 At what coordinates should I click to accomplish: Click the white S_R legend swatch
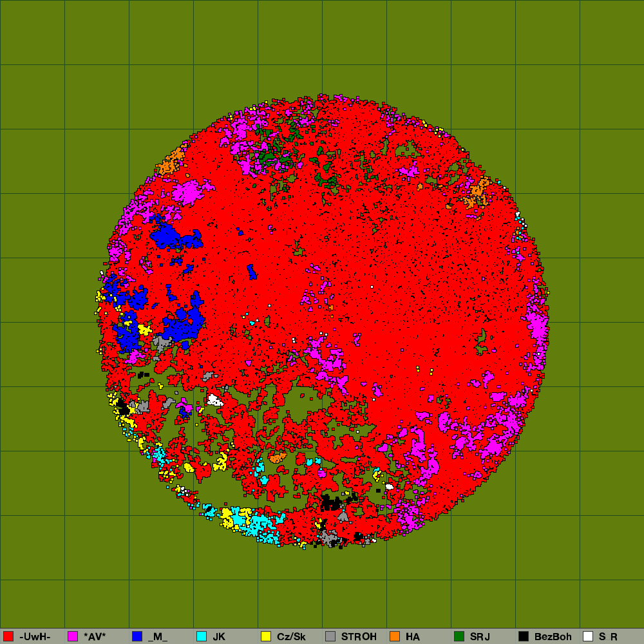coord(588,636)
